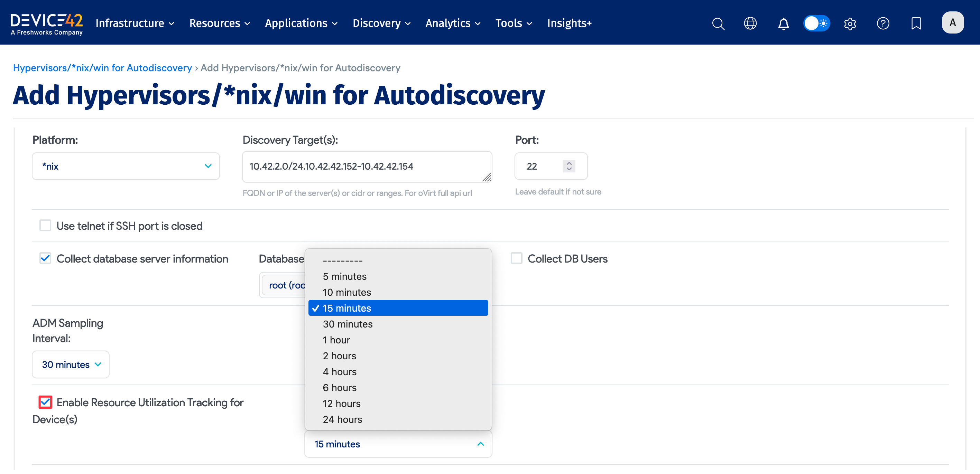This screenshot has height=474, width=980.
Task: Click the globe language icon
Action: tap(750, 23)
